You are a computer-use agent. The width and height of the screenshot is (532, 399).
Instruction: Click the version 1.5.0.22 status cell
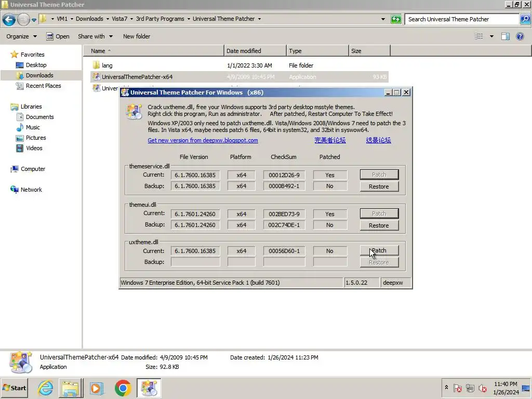(362, 283)
